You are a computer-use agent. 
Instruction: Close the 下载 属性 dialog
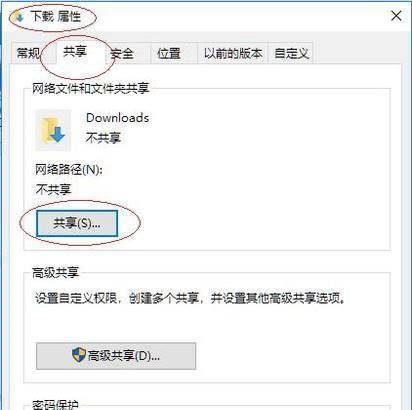[396, 16]
